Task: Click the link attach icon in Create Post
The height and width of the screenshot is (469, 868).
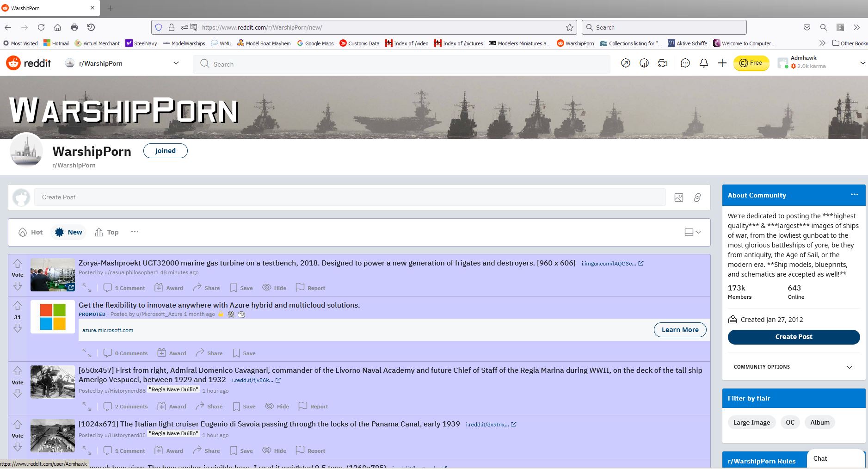Action: coord(697,197)
